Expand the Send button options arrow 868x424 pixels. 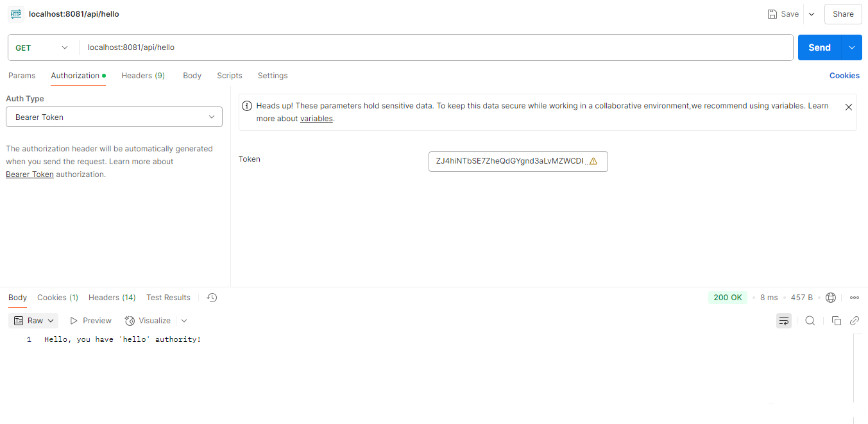tap(852, 47)
